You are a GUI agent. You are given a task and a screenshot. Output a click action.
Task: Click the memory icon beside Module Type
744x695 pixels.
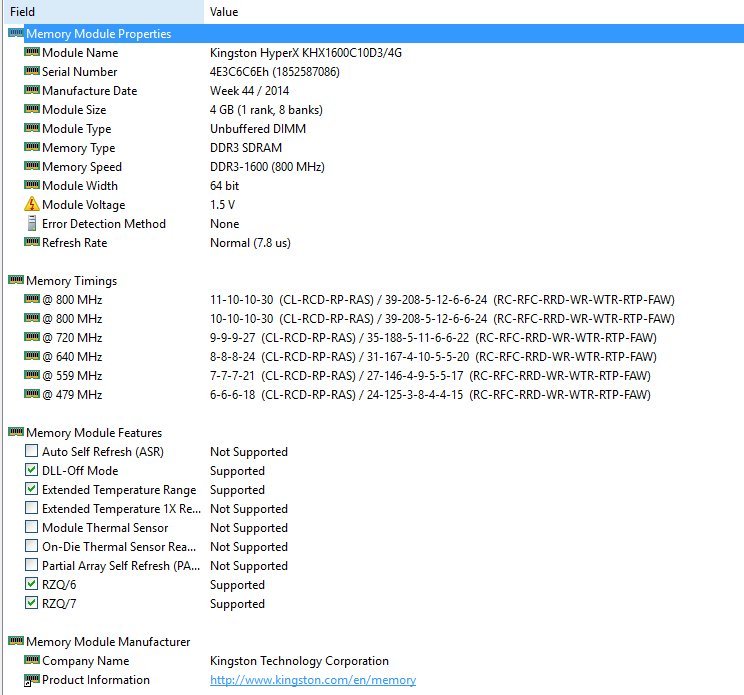point(32,128)
